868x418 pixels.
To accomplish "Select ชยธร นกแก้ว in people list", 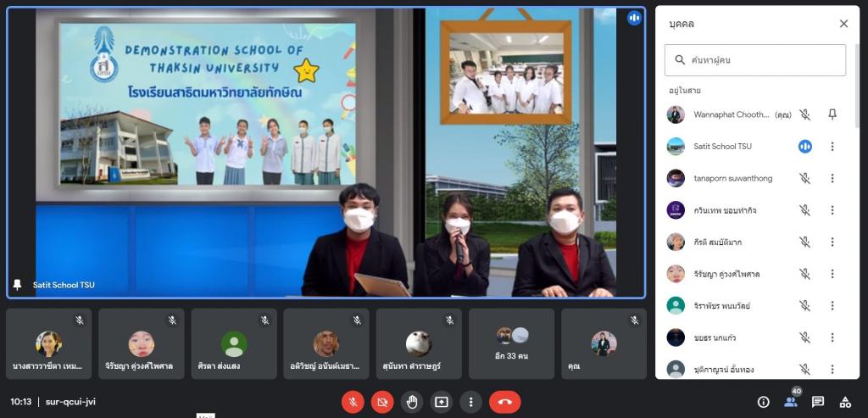I will [715, 337].
